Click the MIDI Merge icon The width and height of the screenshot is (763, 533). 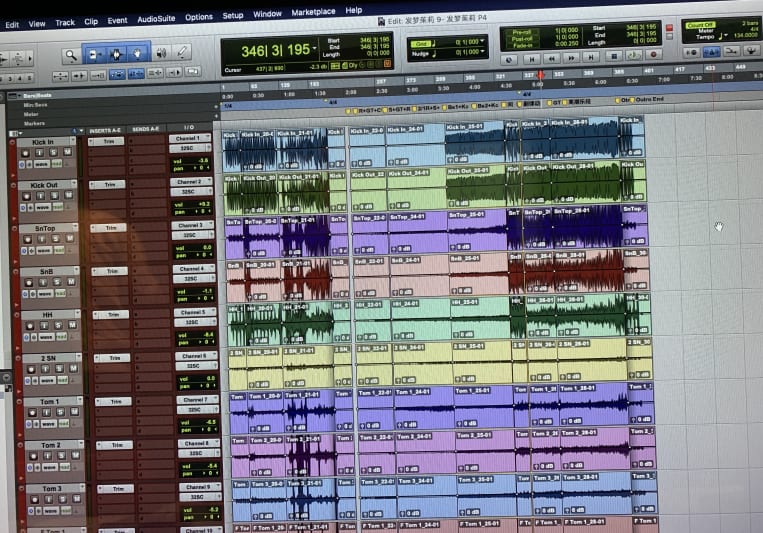point(731,51)
